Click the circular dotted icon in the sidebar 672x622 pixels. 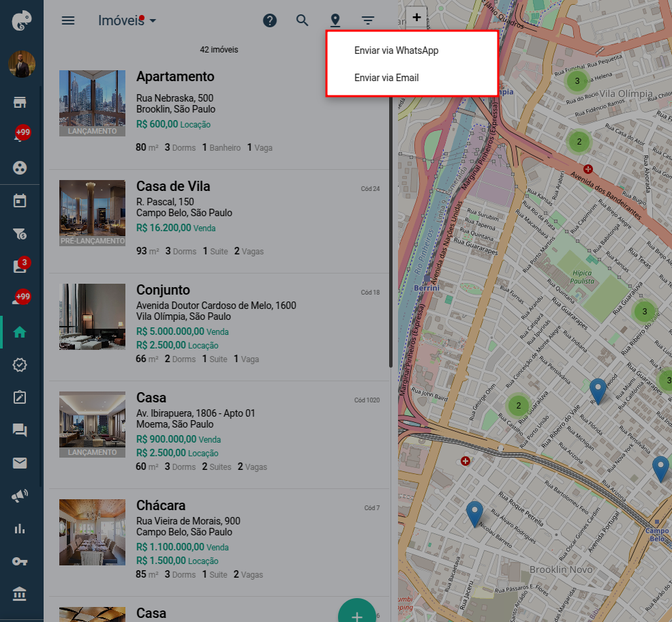click(20, 168)
